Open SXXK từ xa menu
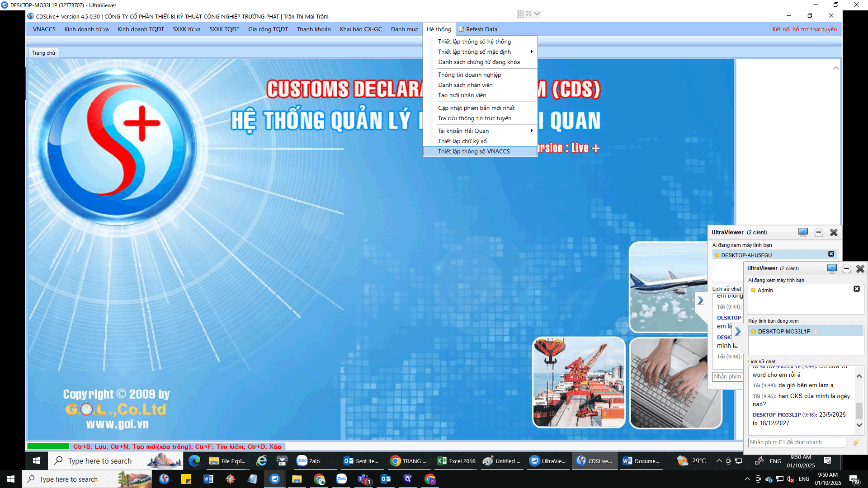Viewport: 868px width, 488px height. [187, 29]
